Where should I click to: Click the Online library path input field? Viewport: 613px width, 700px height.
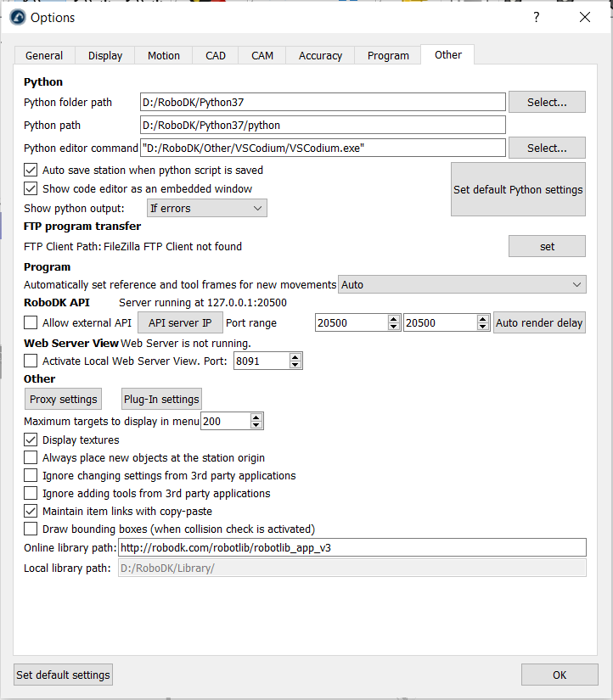tap(351, 547)
